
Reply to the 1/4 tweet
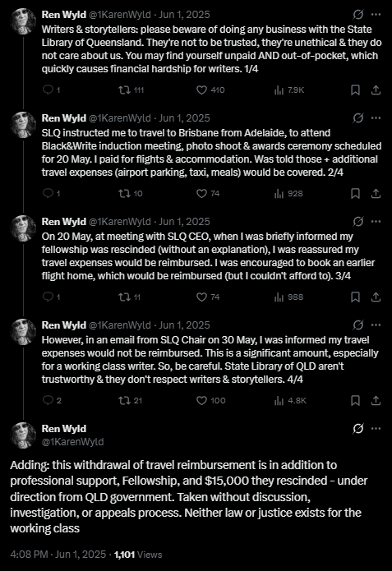52,90
